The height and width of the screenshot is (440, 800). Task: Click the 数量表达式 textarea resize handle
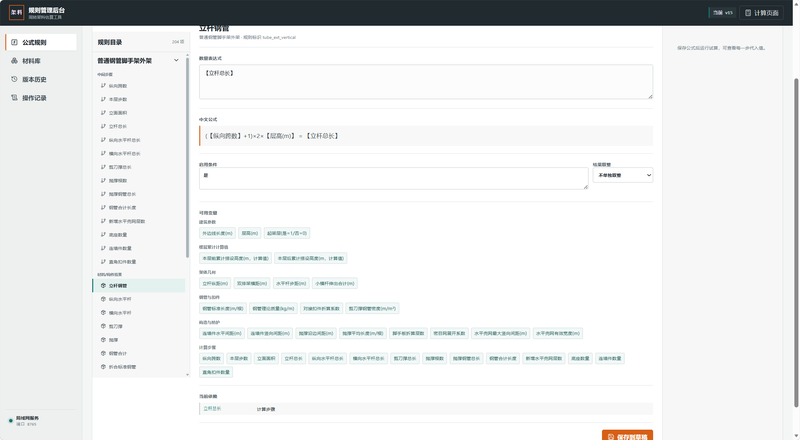tap(650, 96)
